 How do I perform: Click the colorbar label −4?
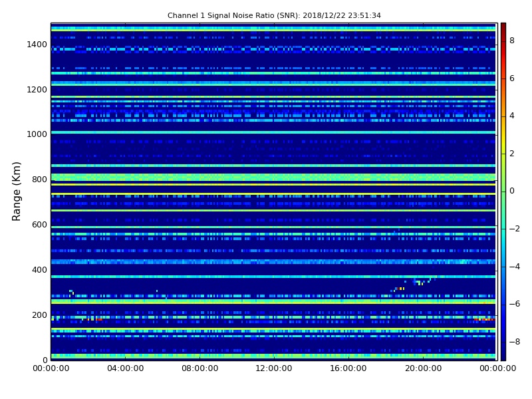tap(515, 267)
